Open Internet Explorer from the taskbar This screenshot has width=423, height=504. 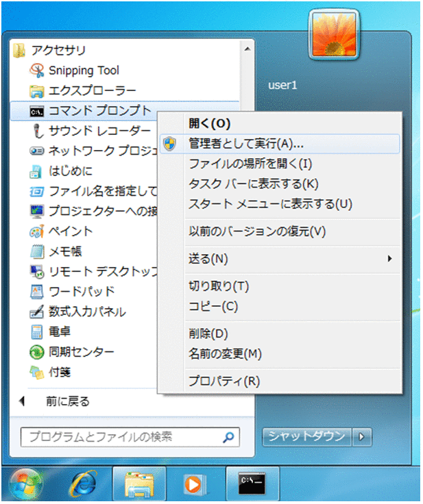click(84, 483)
